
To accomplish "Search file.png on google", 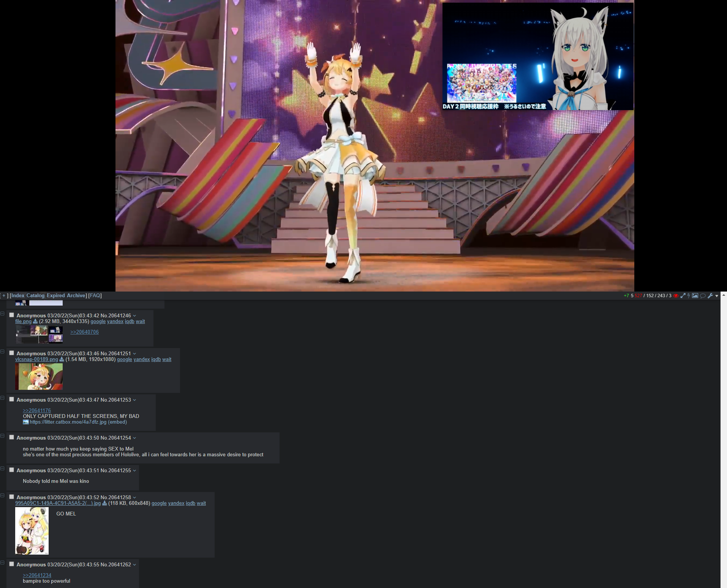I will point(98,322).
